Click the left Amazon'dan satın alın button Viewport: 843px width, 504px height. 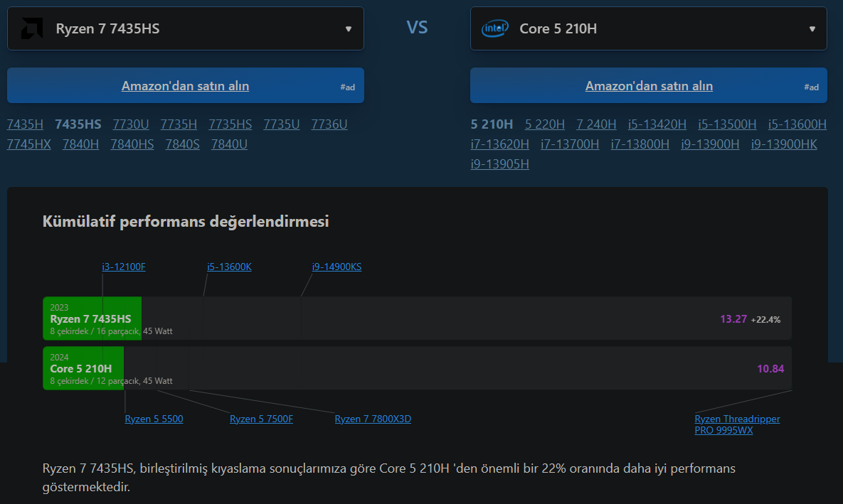click(x=186, y=85)
